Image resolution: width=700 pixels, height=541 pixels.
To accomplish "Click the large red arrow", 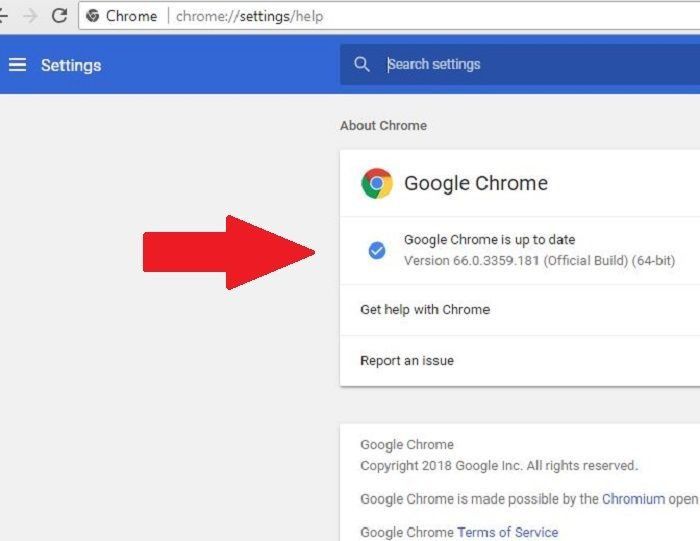I will tap(228, 252).
